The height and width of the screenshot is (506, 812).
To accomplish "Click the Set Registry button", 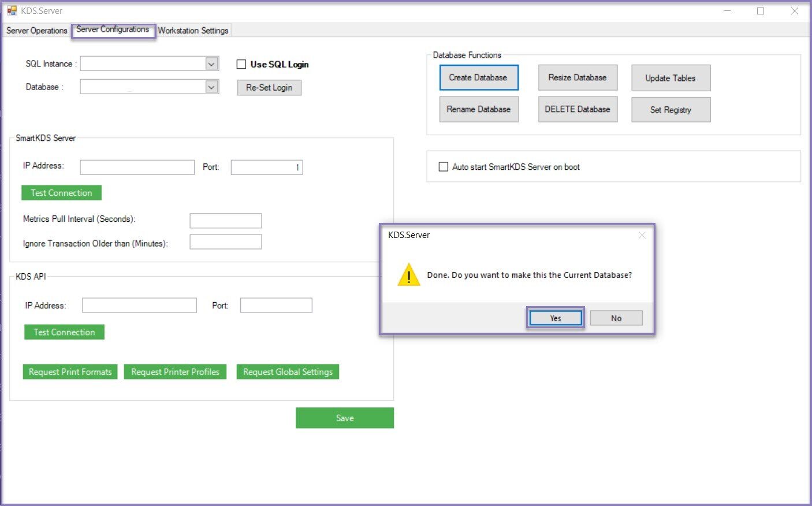I will point(671,110).
